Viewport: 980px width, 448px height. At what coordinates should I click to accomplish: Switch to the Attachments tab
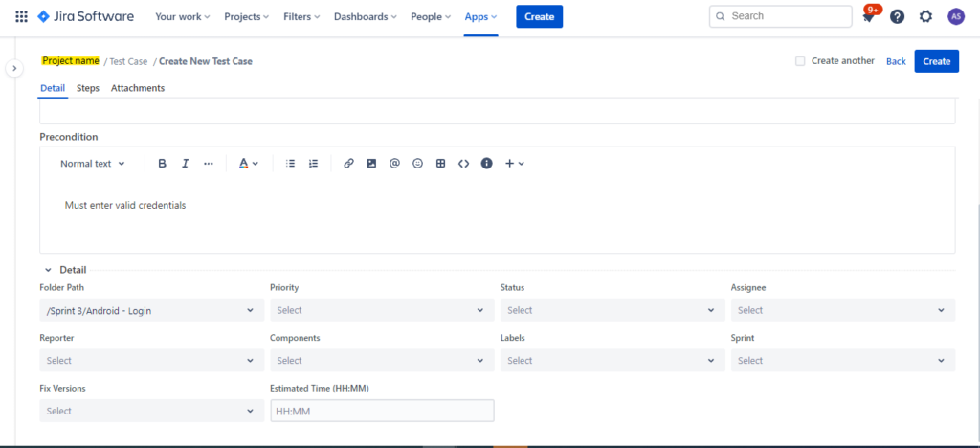(x=138, y=88)
